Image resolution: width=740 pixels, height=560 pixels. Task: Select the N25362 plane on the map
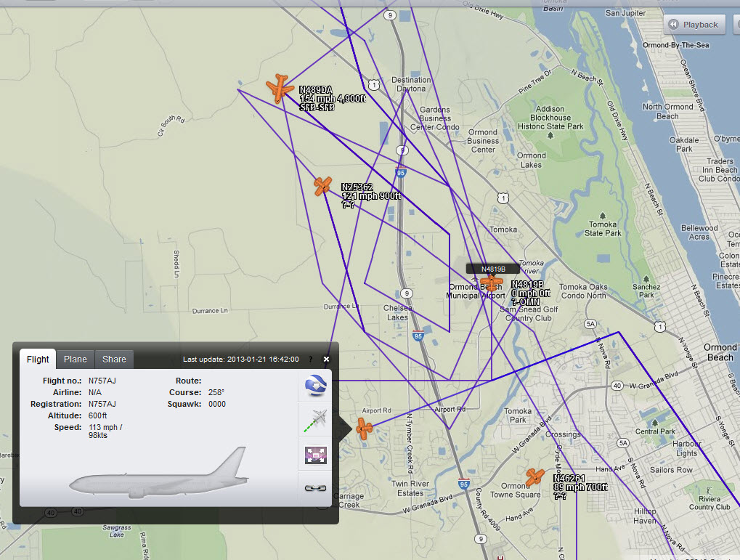322,186
